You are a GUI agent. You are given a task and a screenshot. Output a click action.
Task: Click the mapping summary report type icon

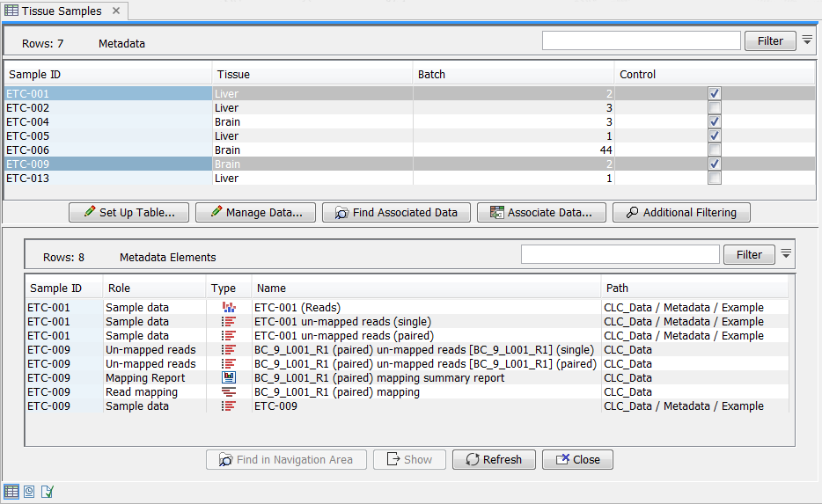[x=229, y=378]
